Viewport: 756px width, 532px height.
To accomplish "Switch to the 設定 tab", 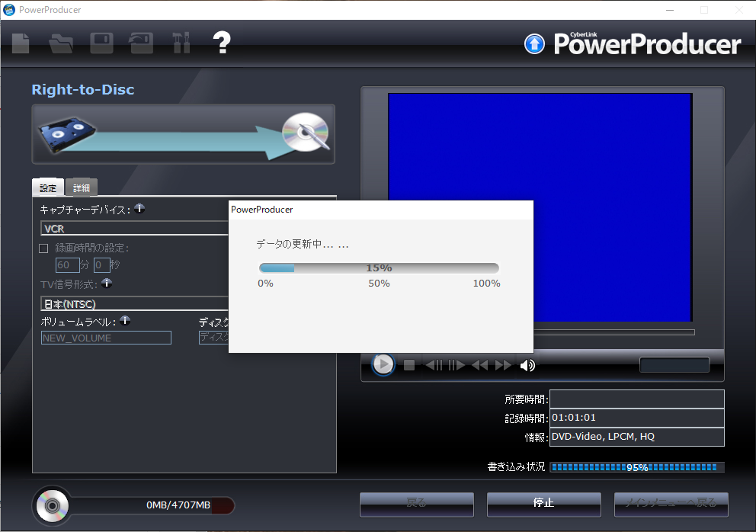I will click(x=48, y=187).
